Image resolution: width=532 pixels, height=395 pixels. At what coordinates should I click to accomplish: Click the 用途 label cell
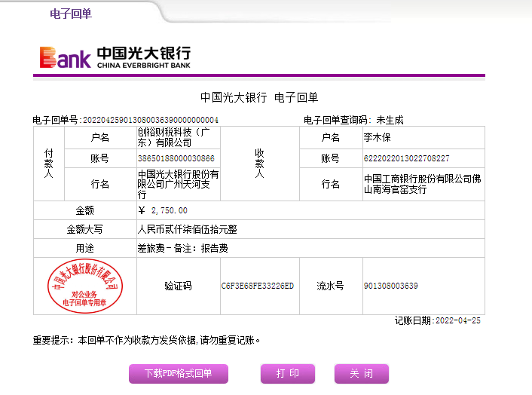[x=85, y=249]
